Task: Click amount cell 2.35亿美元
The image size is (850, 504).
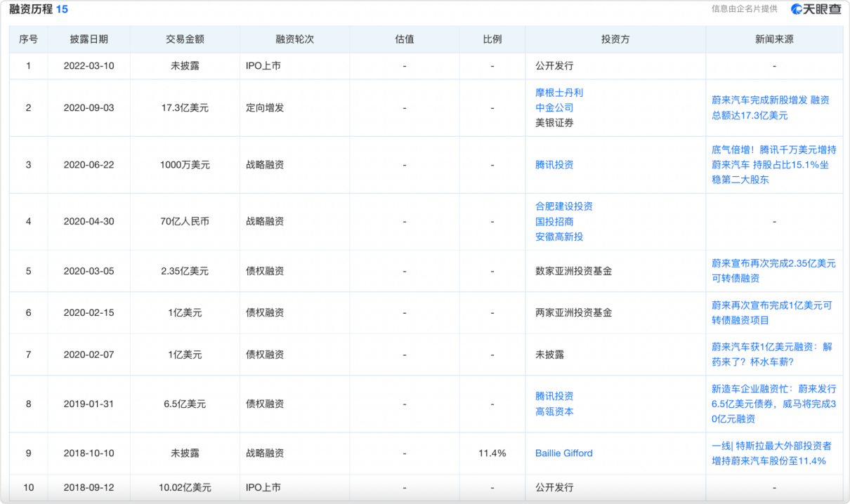Action: (x=185, y=271)
